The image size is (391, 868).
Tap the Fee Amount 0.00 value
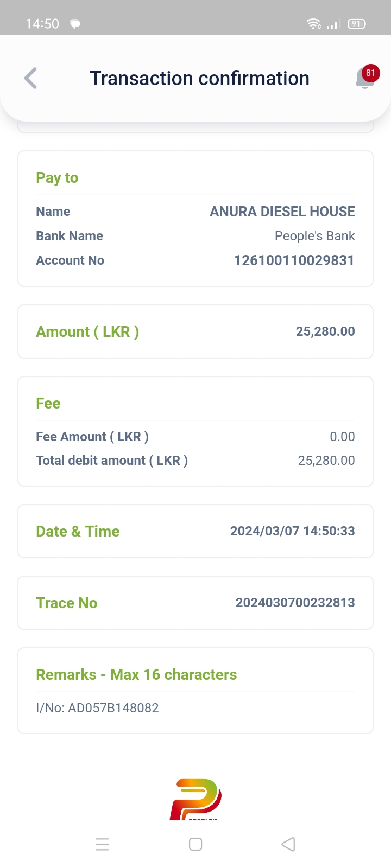tap(342, 437)
